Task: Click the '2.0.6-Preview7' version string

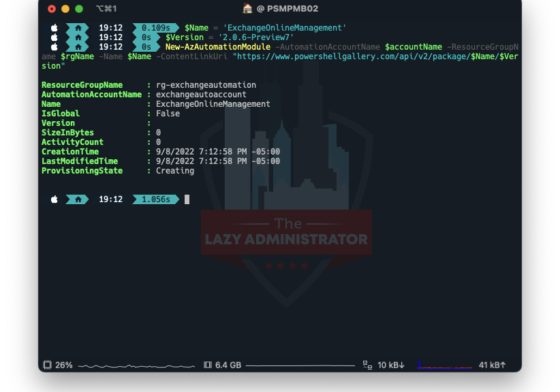Action: [256, 37]
